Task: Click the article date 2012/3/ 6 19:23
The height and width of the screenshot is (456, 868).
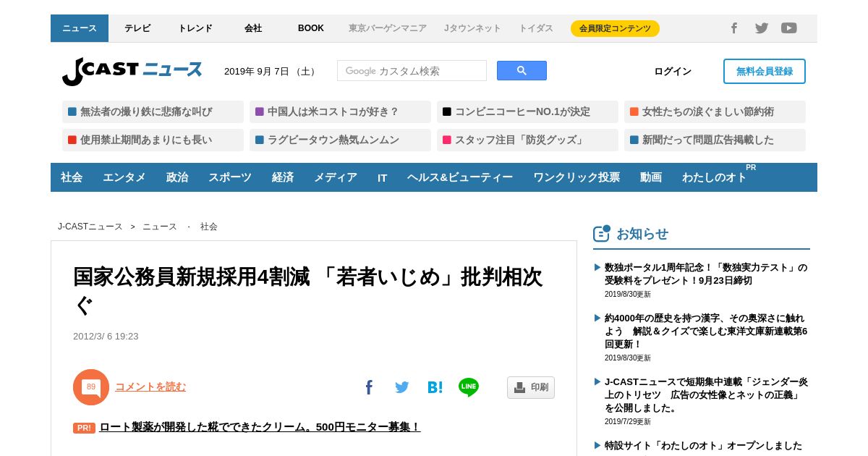Action: click(x=106, y=337)
